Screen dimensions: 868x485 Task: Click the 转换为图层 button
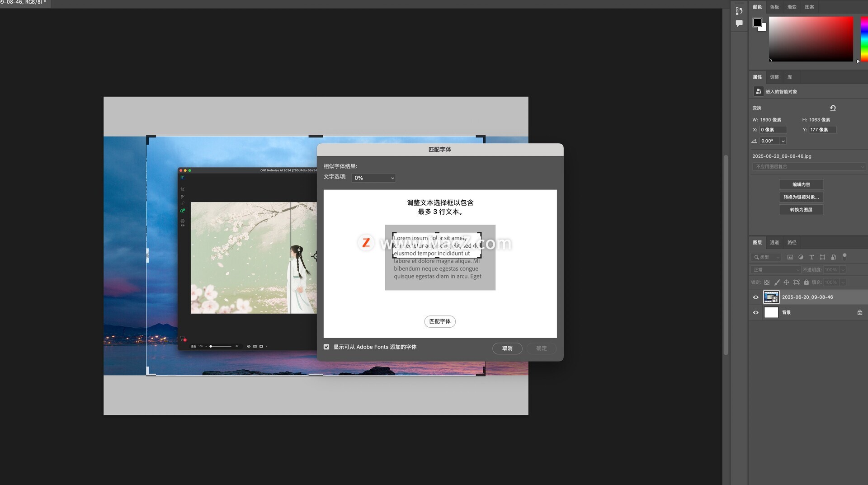tap(801, 210)
